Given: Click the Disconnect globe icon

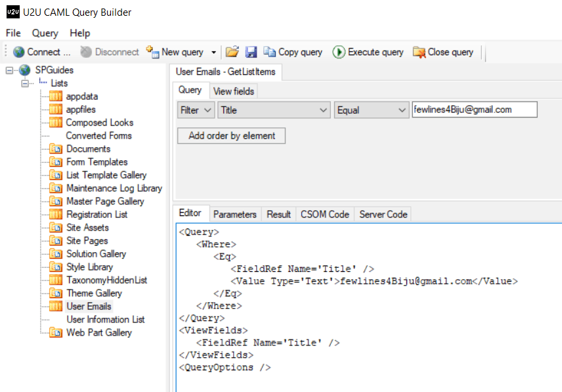Looking at the screenshot, I should pyautogui.click(x=86, y=52).
